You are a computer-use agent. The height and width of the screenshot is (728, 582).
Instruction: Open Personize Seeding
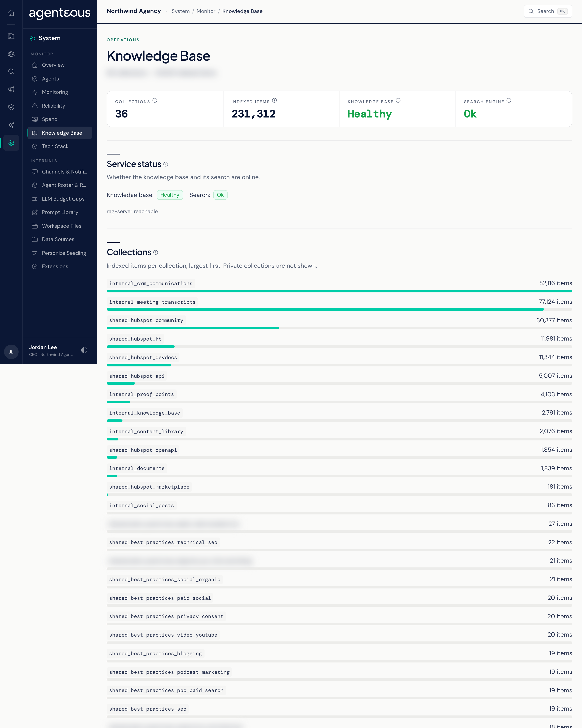(60, 253)
